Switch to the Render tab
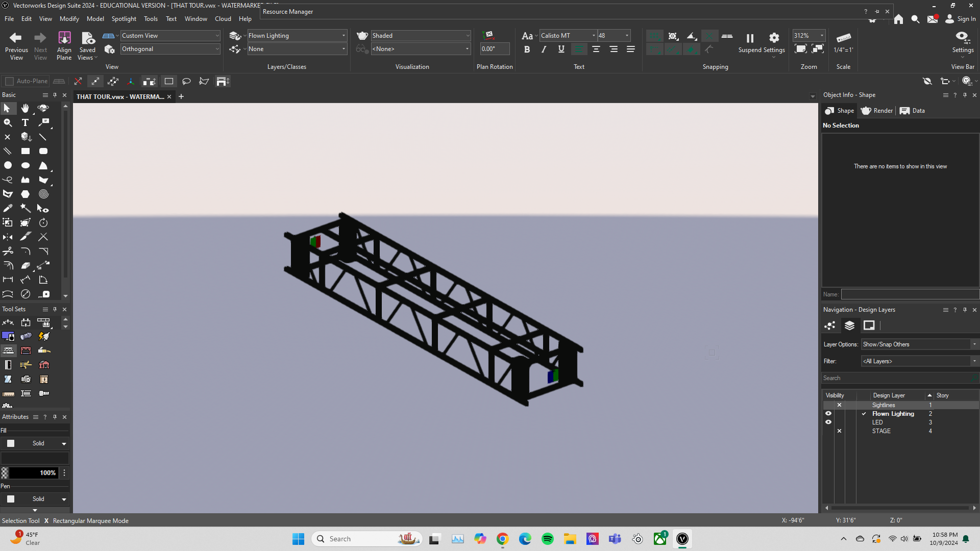 (x=877, y=111)
